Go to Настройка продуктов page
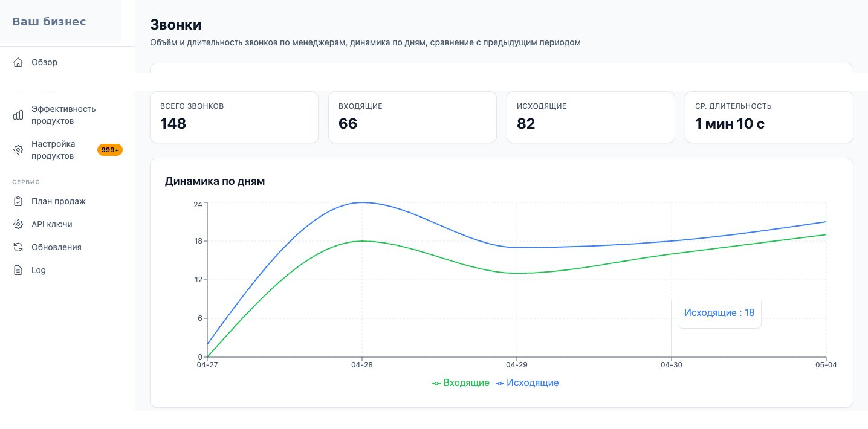The image size is (868, 429). pyautogui.click(x=67, y=150)
